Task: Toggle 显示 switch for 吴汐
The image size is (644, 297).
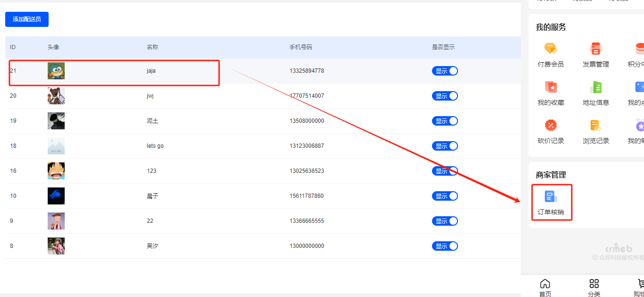Action: pyautogui.click(x=445, y=246)
